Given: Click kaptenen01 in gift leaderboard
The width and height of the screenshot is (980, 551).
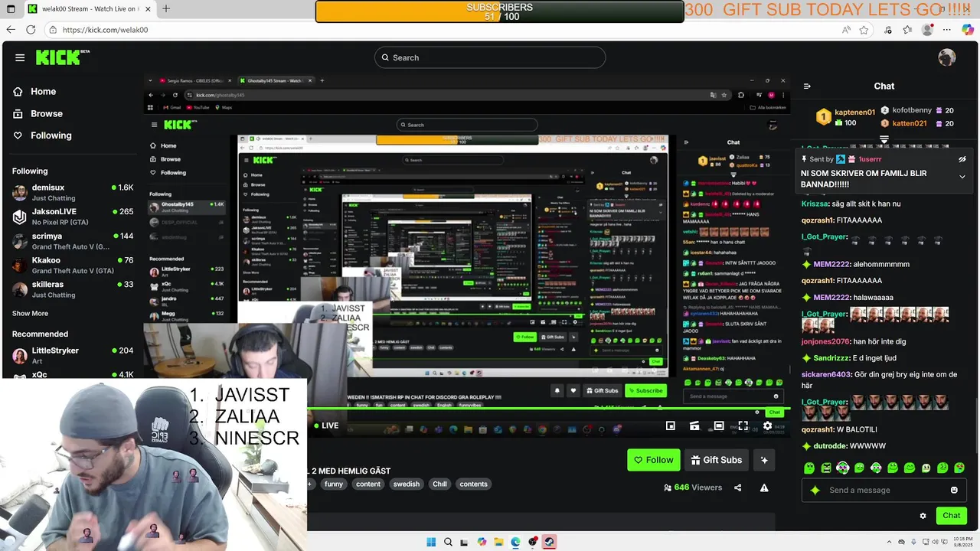Looking at the screenshot, I should [854, 112].
